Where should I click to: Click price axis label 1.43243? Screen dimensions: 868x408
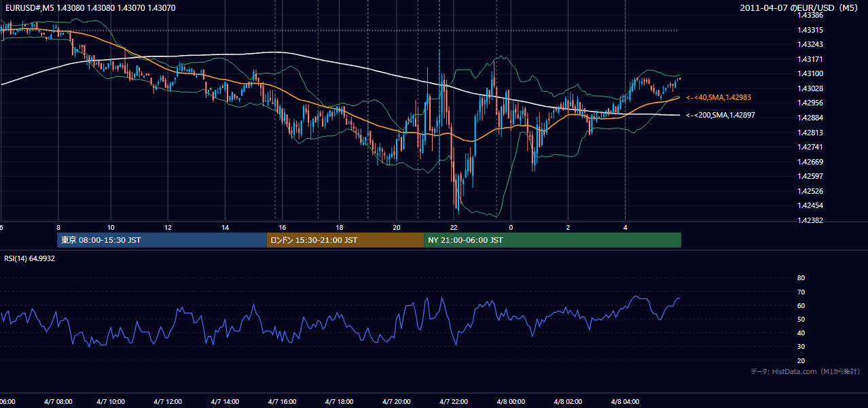[810, 44]
